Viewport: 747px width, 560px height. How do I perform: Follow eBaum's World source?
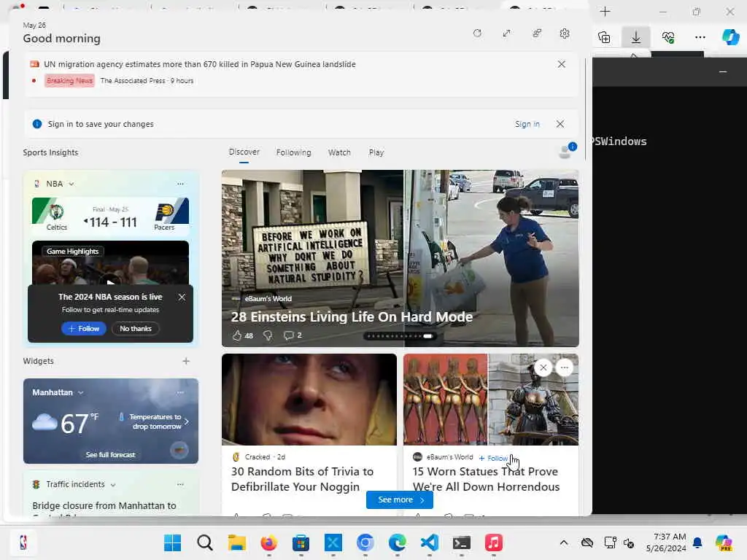tap(494, 458)
